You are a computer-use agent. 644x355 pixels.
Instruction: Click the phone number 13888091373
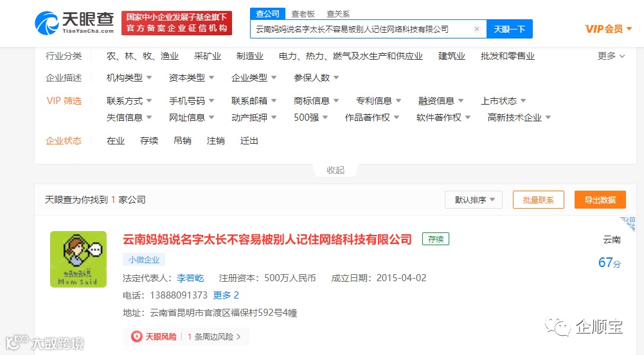179,295
